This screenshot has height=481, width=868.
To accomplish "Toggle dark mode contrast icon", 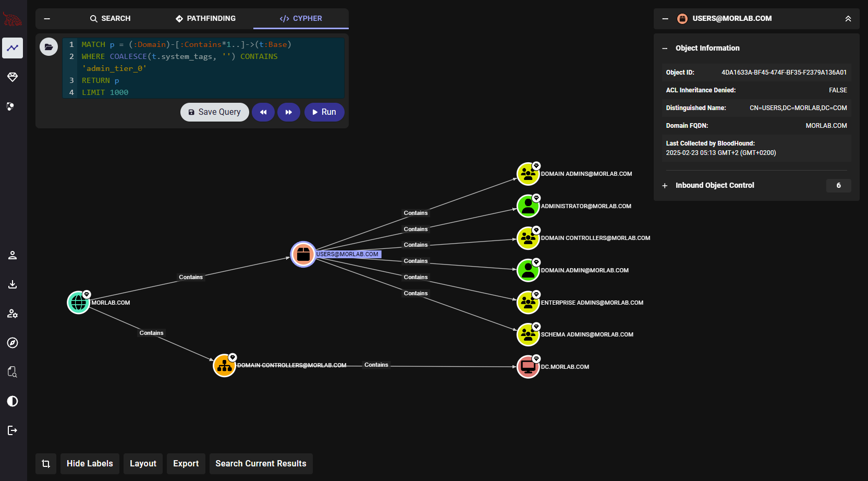I will tap(13, 401).
